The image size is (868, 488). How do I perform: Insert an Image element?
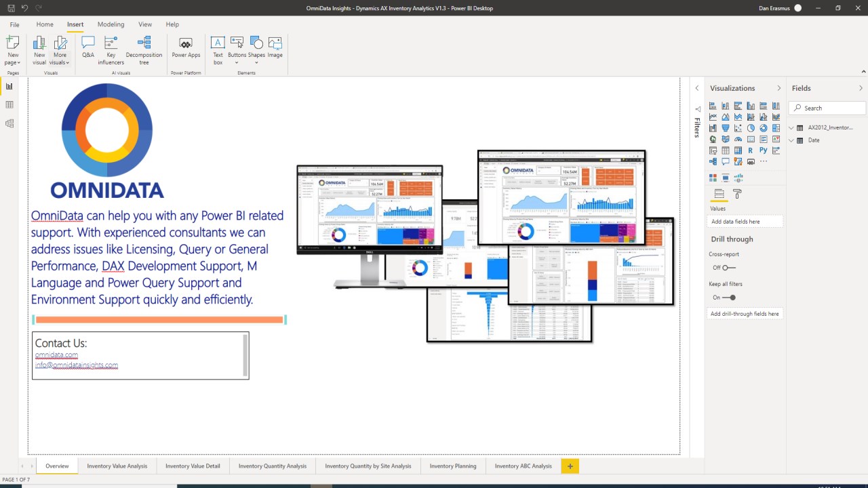point(275,47)
